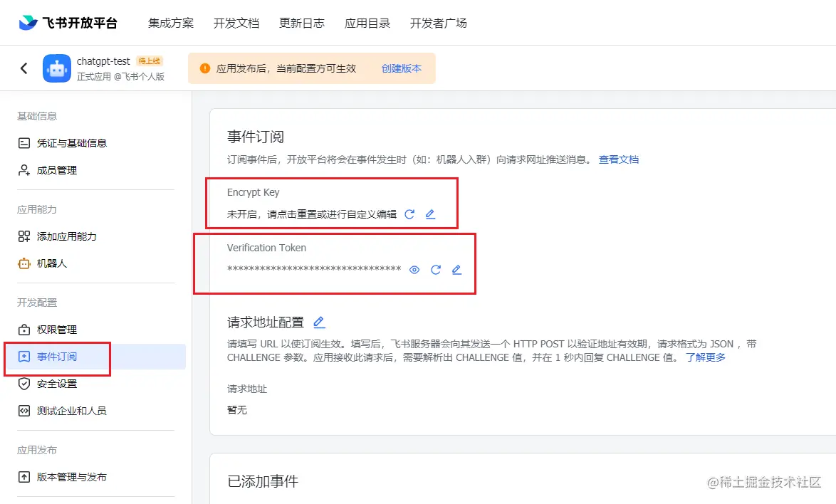Select 权限管理 in sidebar
The height and width of the screenshot is (504, 836).
tap(57, 330)
